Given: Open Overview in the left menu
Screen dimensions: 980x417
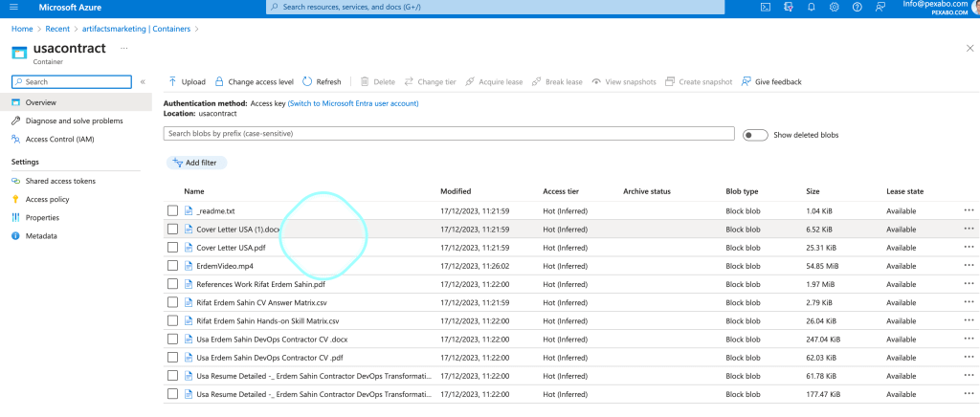Looking at the screenshot, I should click(76, 102).
